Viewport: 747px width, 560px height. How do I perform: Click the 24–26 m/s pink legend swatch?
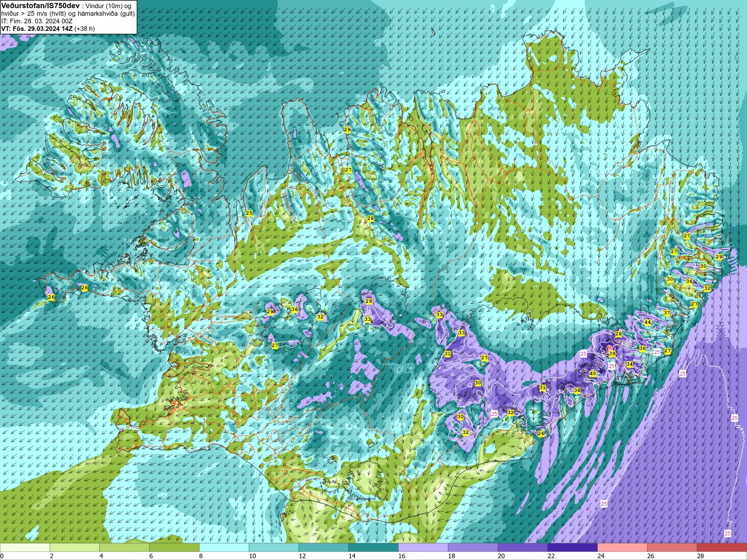[622, 547]
